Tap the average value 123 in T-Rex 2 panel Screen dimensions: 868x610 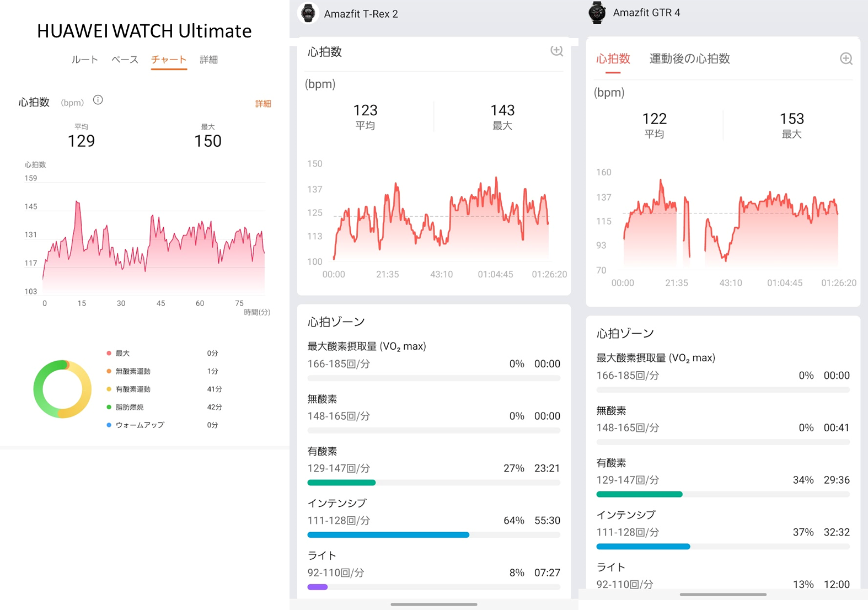(365, 110)
